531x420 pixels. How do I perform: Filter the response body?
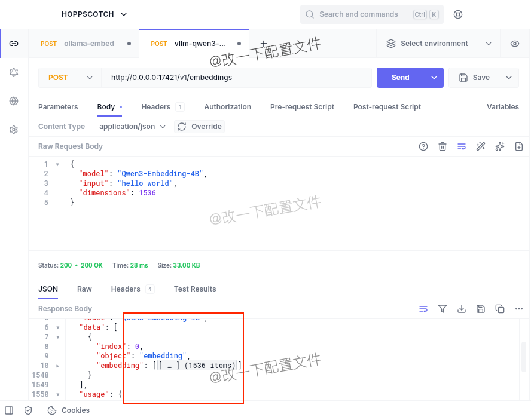(443, 309)
